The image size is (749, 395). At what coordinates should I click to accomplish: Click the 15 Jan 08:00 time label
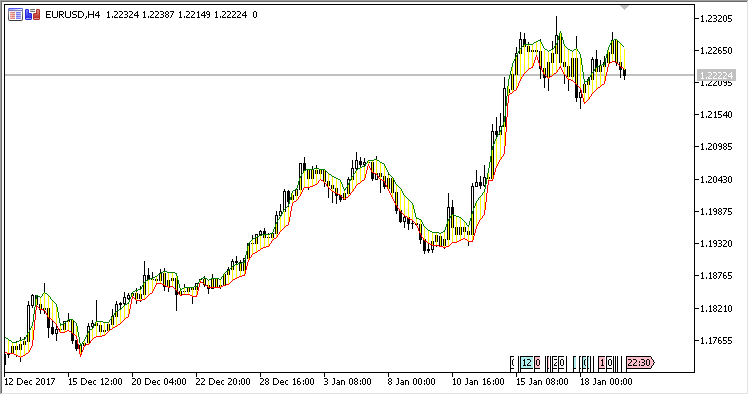click(x=542, y=382)
